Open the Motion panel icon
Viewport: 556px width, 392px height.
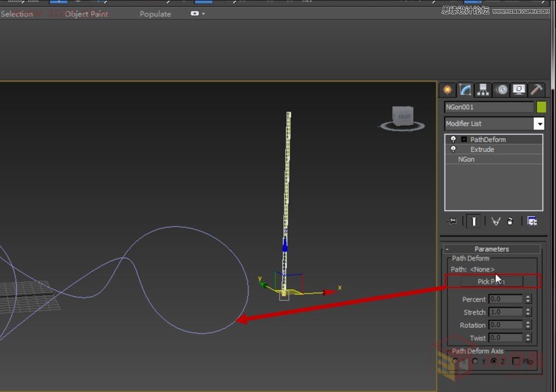pyautogui.click(x=501, y=89)
